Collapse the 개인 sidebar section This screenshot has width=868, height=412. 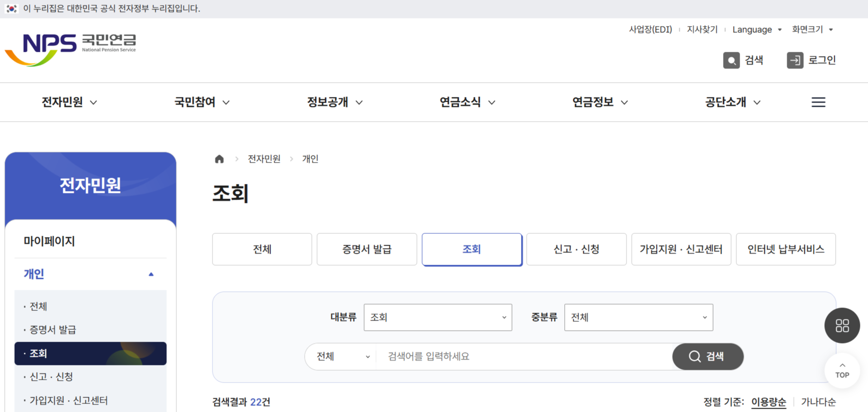coord(90,274)
